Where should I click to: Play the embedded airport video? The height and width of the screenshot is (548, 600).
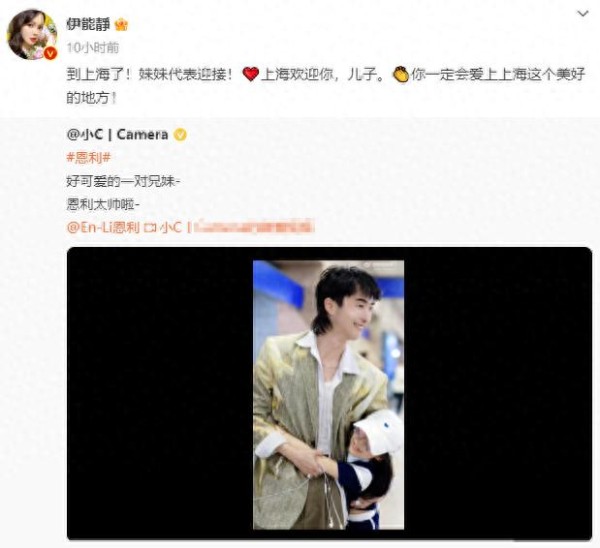point(329,393)
